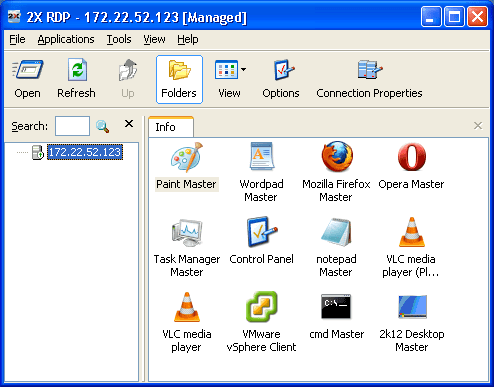Switch to the Info tab
Screen dimensions: 494x387
click(171, 127)
